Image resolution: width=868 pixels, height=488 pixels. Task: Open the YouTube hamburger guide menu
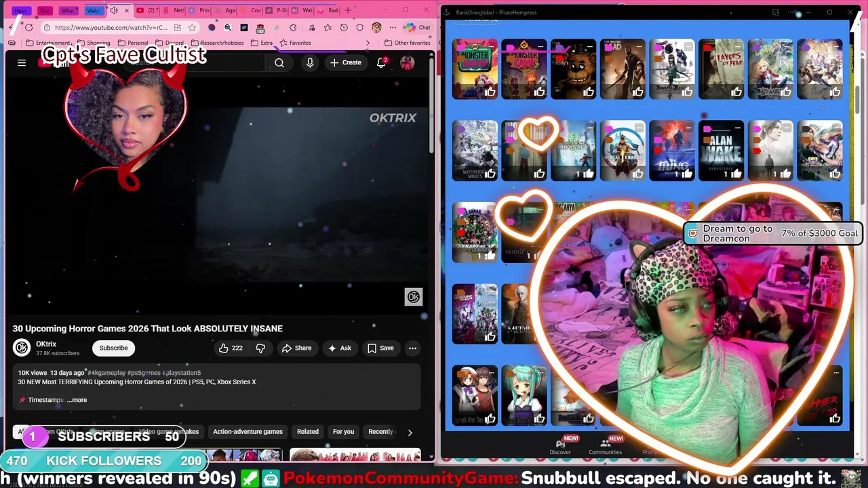click(x=22, y=62)
